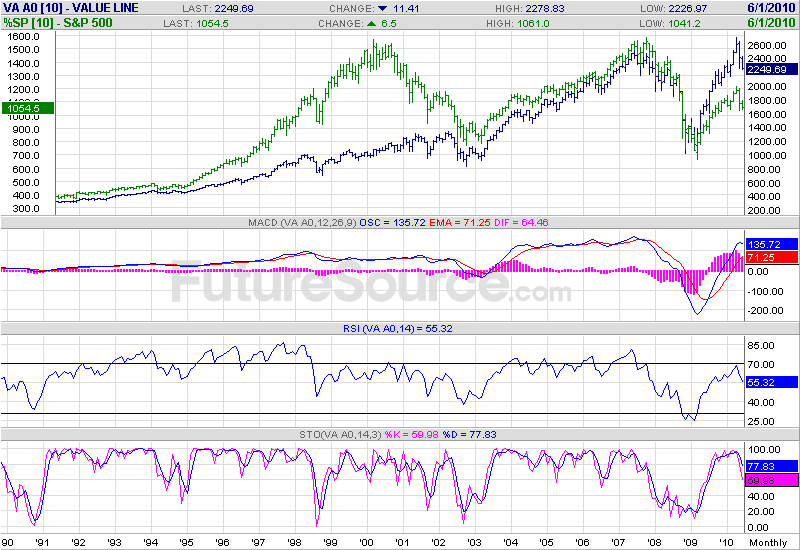The height and width of the screenshot is (550, 800).
Task: Click the DIF = 64.46 readout
Action: click(x=521, y=222)
